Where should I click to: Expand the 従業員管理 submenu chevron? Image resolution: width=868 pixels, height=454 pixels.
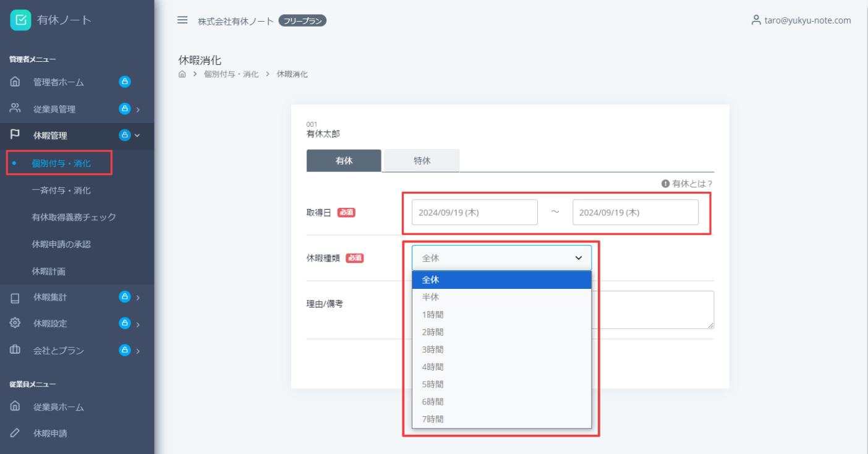(138, 109)
